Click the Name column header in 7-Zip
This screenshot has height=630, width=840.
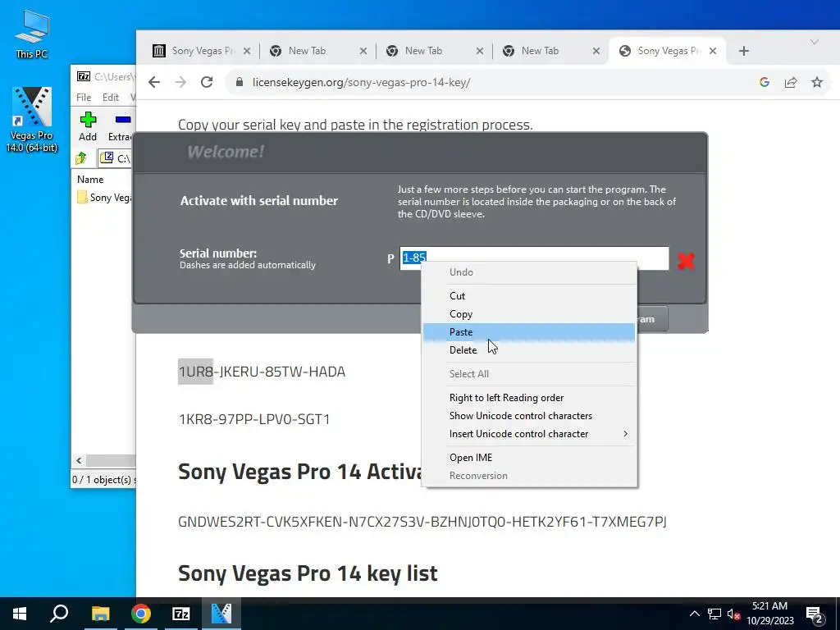[90, 180]
